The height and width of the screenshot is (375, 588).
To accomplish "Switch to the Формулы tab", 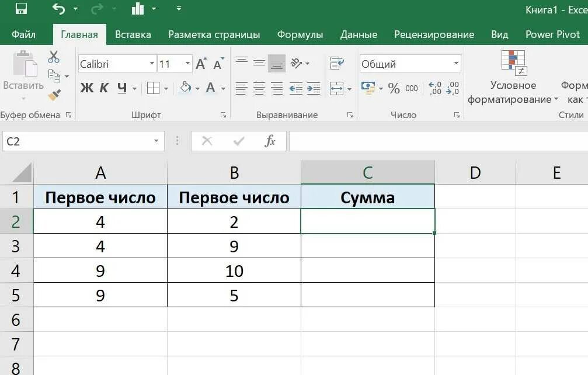I will click(300, 34).
